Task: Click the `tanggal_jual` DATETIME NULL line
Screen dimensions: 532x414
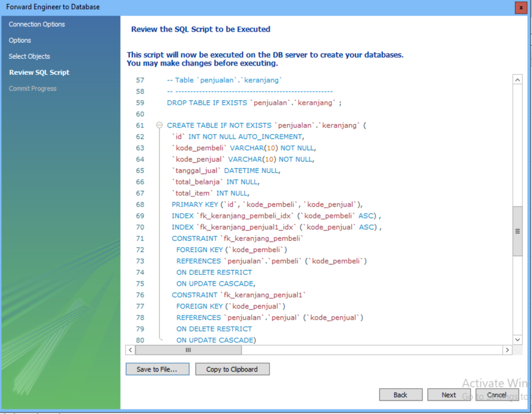Action: point(226,171)
